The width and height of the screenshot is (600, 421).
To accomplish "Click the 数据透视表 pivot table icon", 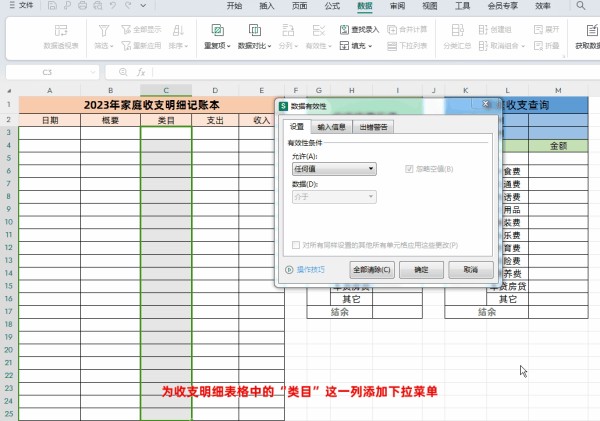I will pos(62,30).
